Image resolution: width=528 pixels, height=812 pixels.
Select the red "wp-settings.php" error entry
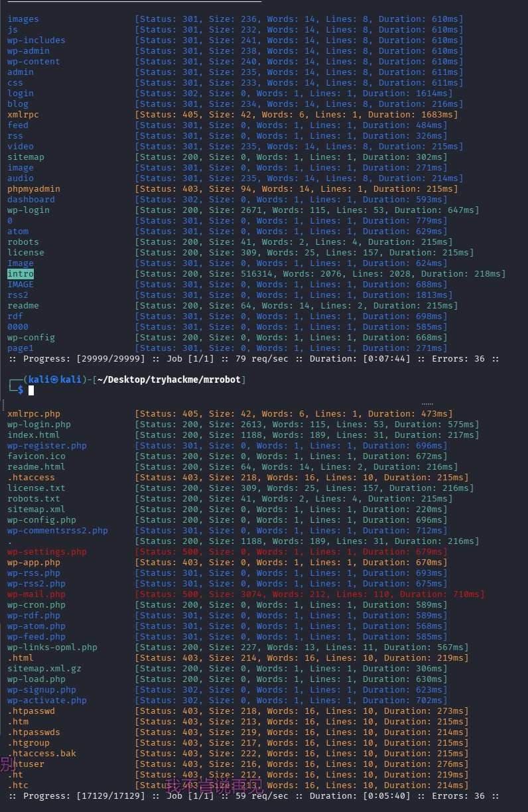47,552
